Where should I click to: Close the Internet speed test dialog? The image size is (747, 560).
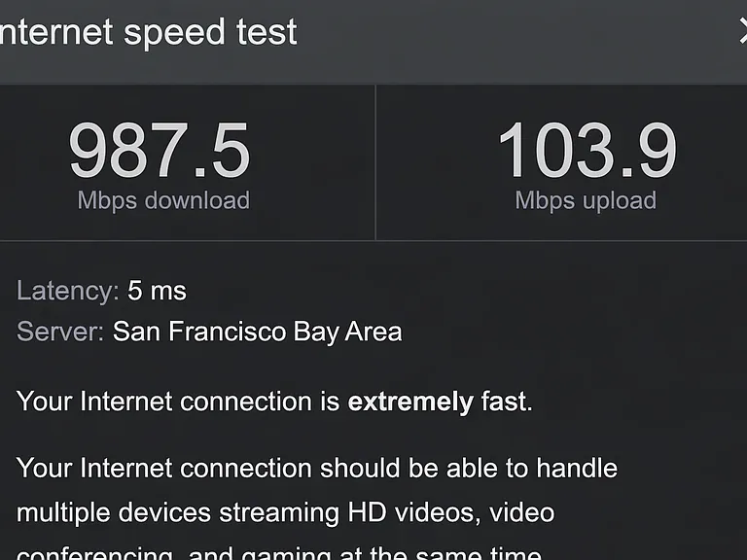742,31
